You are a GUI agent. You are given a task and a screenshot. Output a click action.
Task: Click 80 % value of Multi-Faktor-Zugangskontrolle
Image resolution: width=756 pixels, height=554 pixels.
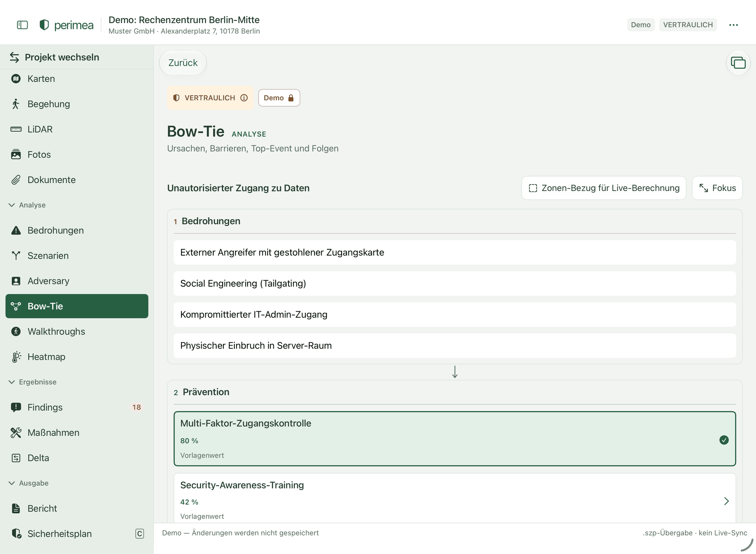(189, 441)
